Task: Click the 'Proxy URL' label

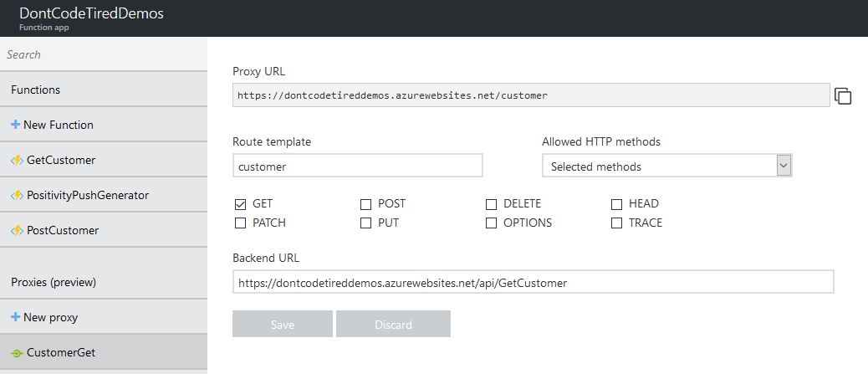Action: pyautogui.click(x=259, y=71)
